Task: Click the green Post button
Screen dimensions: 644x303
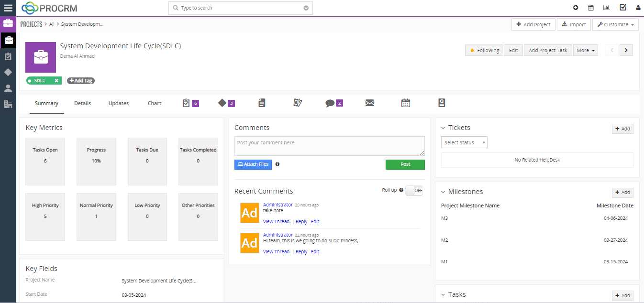Action: tap(405, 164)
